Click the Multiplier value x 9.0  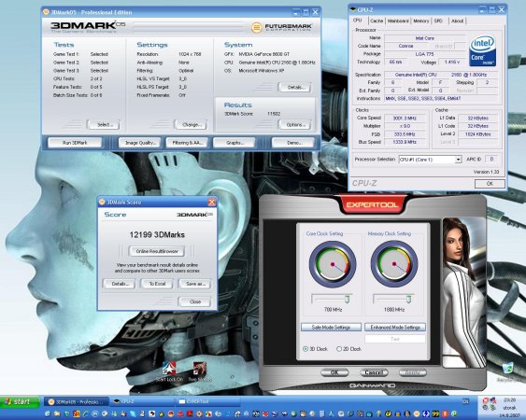click(x=405, y=126)
